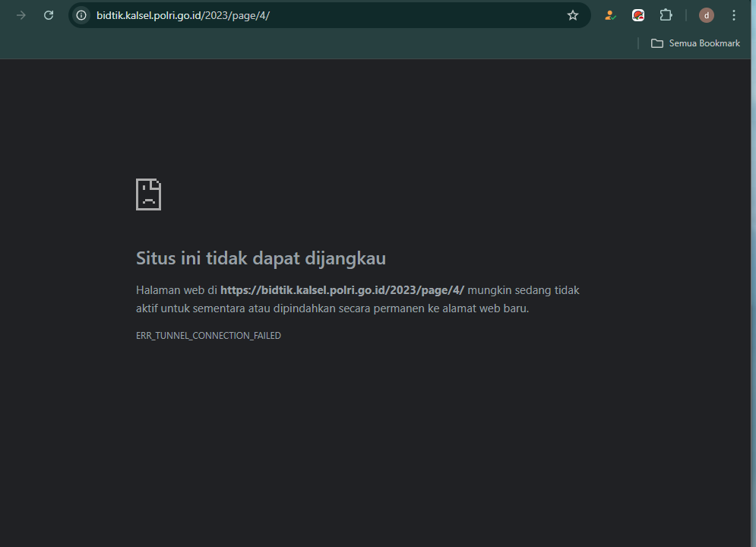
Task: Open the Extensions puzzle piece menu
Action: tap(666, 15)
